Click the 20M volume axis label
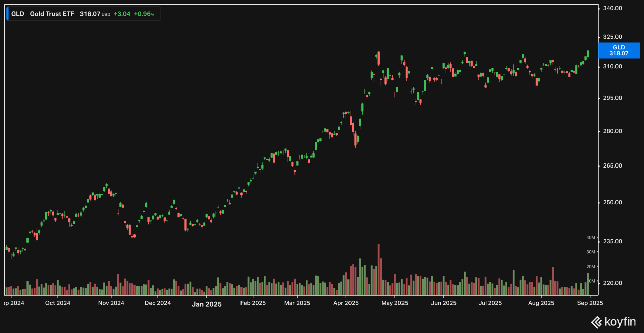The width and height of the screenshot is (644, 333). click(x=591, y=267)
